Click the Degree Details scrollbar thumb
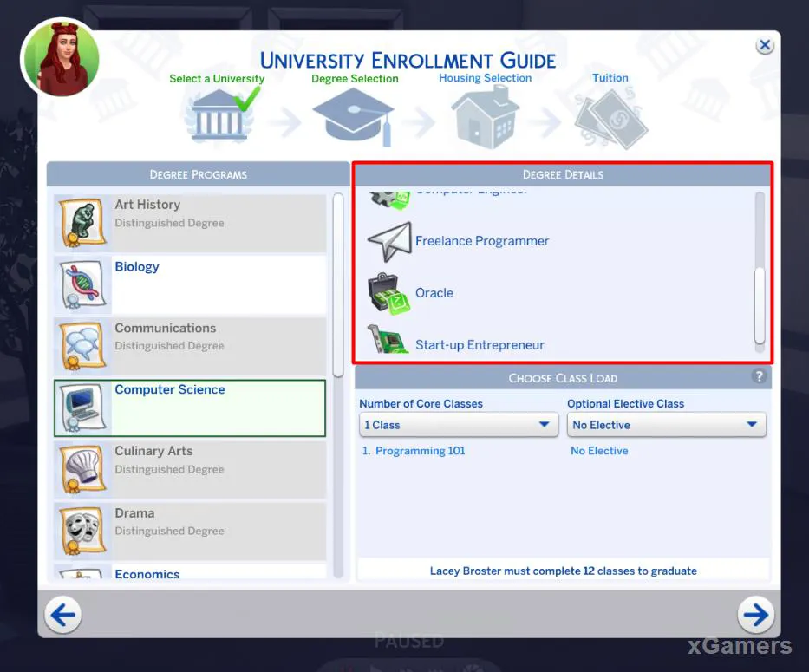Image resolution: width=809 pixels, height=672 pixels. 760,305
